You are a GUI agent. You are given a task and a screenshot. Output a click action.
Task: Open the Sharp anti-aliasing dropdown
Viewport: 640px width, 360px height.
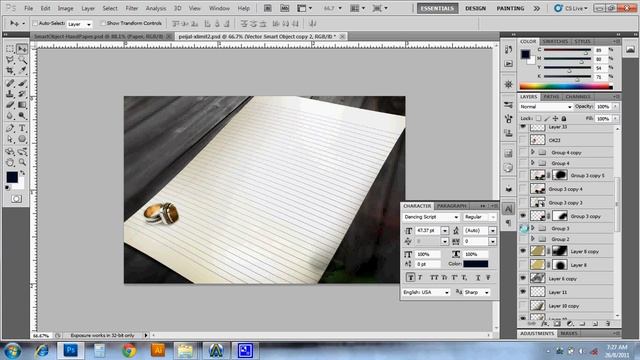click(477, 292)
